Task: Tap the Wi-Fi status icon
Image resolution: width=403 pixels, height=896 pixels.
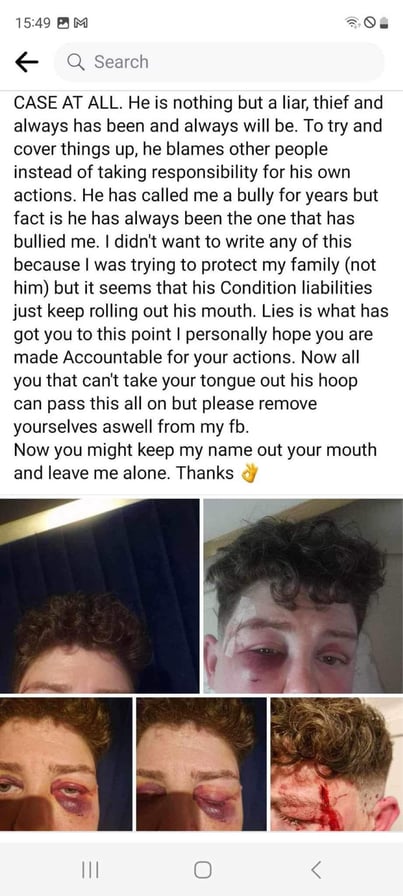Action: point(352,23)
